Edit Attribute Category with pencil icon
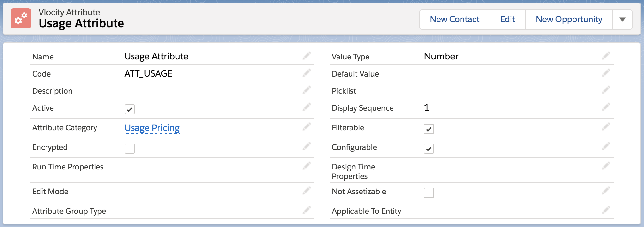 307,127
